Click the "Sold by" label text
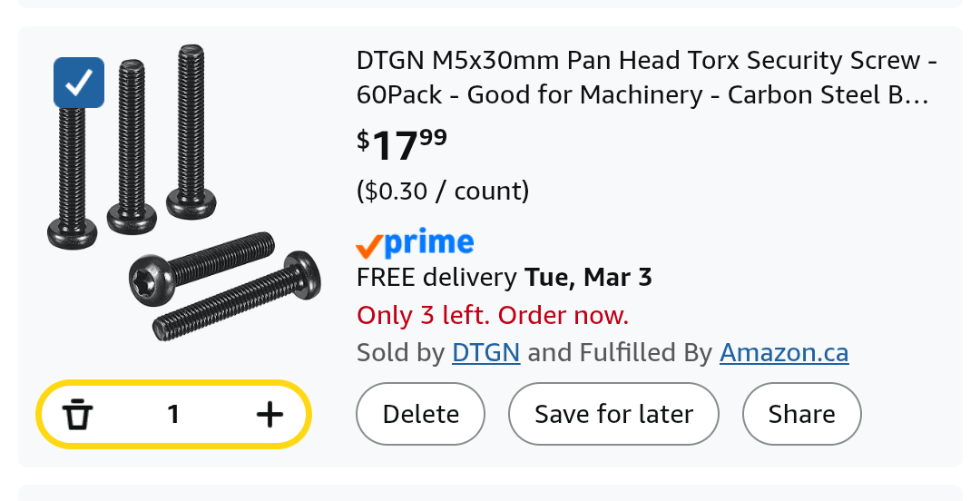Screen dimensions: 980x501 400,352
